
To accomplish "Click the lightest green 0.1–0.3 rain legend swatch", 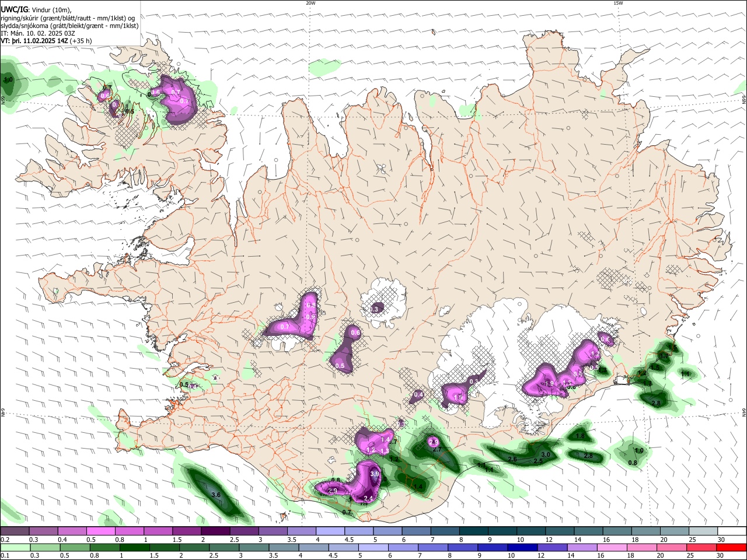I will (15, 547).
